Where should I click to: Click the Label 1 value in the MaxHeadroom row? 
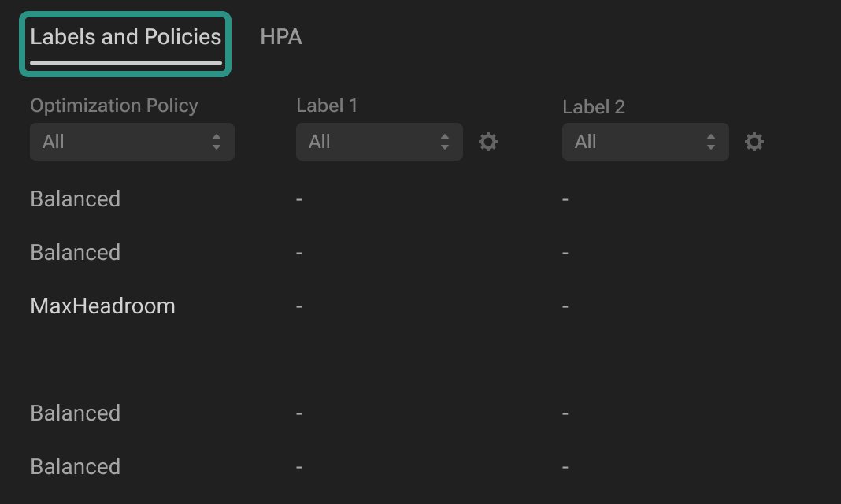(299, 306)
